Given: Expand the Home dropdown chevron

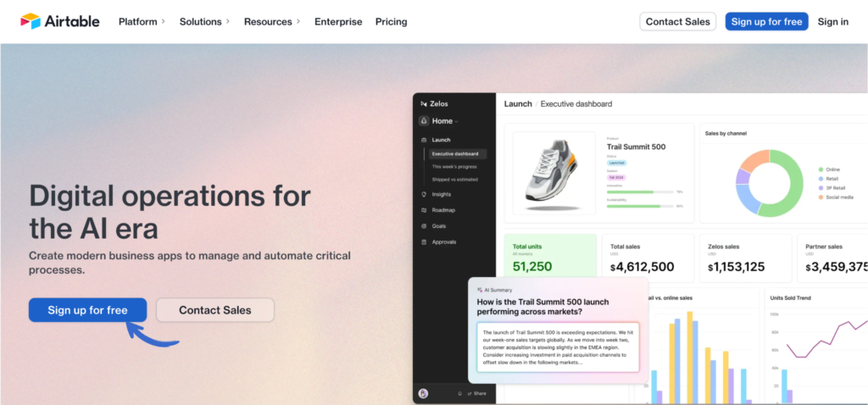Looking at the screenshot, I should coord(456,121).
